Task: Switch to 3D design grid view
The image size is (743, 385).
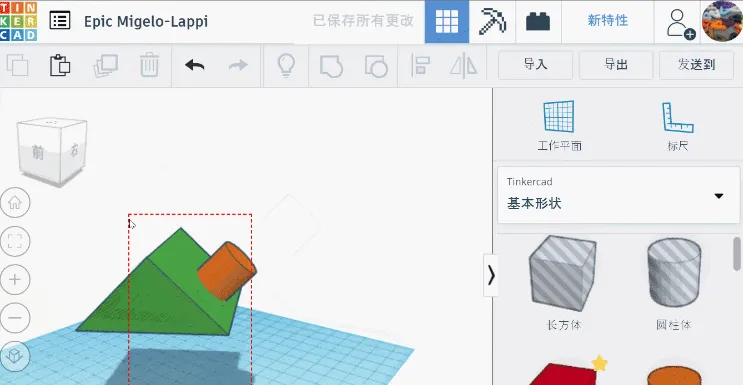Action: [x=447, y=21]
